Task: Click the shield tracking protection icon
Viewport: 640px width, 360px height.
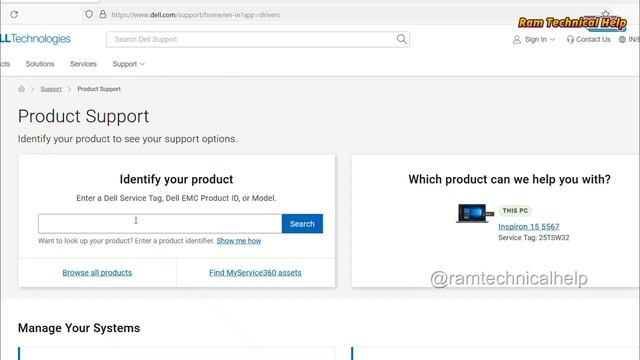Action: coord(89,14)
